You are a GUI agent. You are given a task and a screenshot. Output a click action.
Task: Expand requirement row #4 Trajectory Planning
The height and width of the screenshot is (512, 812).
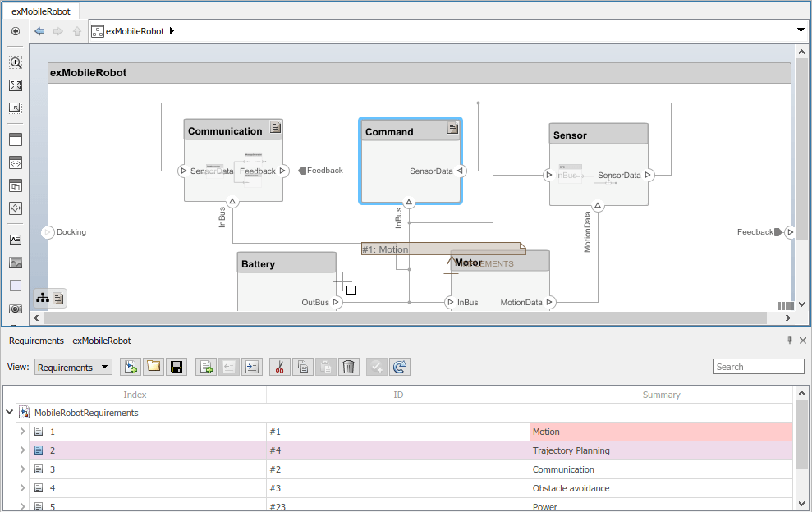point(23,450)
